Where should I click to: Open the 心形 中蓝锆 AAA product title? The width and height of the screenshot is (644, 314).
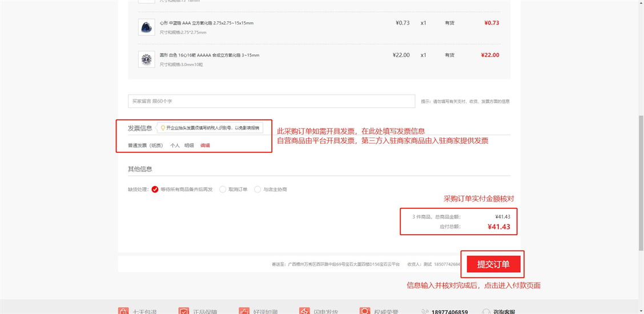click(206, 23)
